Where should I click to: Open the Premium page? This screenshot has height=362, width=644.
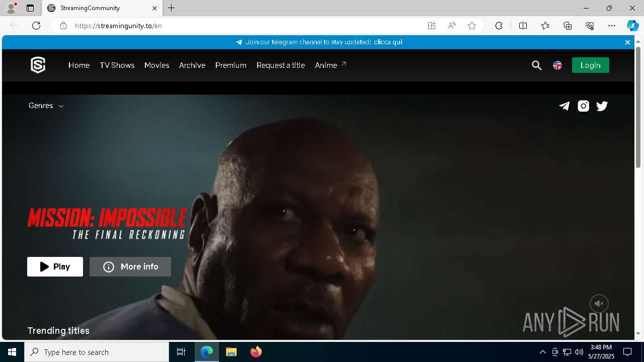click(x=231, y=65)
